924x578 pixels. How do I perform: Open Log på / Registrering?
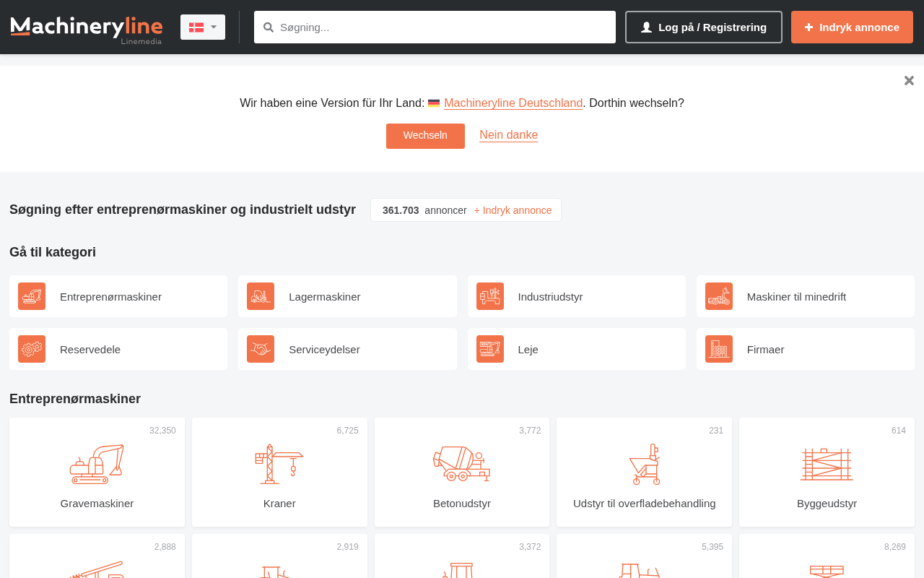704,27
